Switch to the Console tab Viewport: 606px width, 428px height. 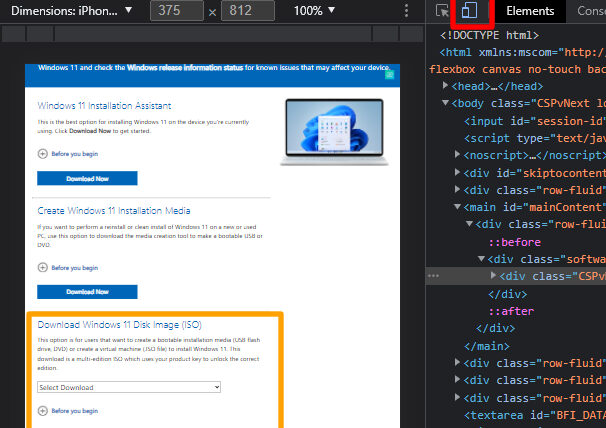[590, 11]
